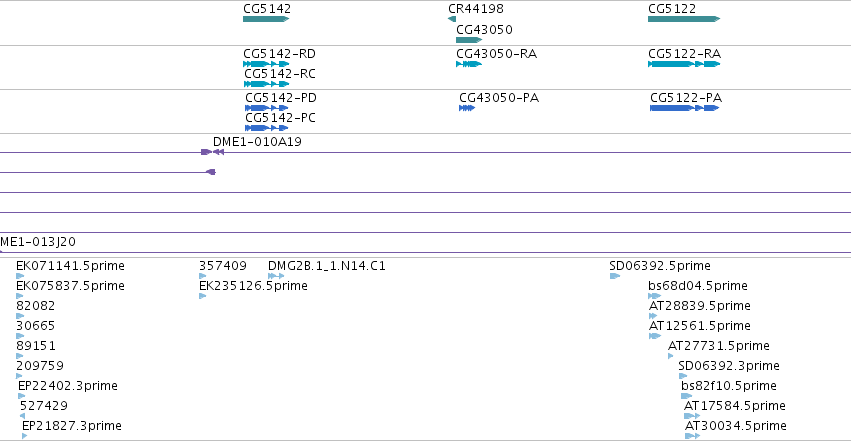Select the CG5142-RD transcript glyph
The height and width of the screenshot is (441, 851).
tap(266, 64)
